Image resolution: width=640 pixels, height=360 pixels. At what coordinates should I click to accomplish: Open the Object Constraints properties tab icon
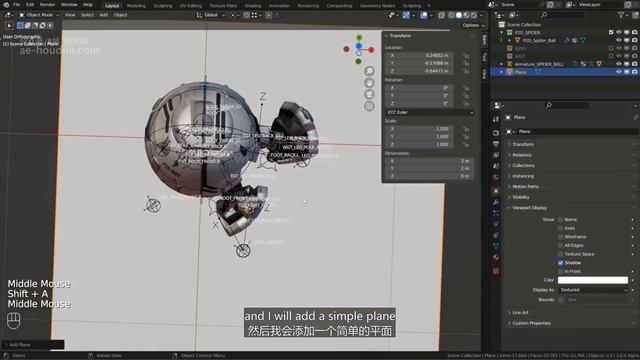496,235
